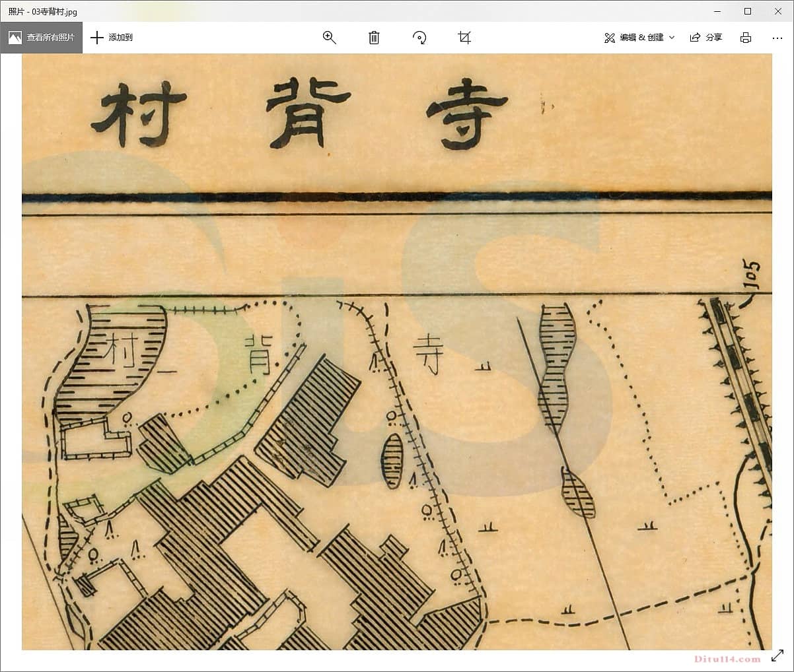This screenshot has height=672, width=794.
Task: Enter fullscreen with the diagonal arrows icon
Action: [x=777, y=656]
